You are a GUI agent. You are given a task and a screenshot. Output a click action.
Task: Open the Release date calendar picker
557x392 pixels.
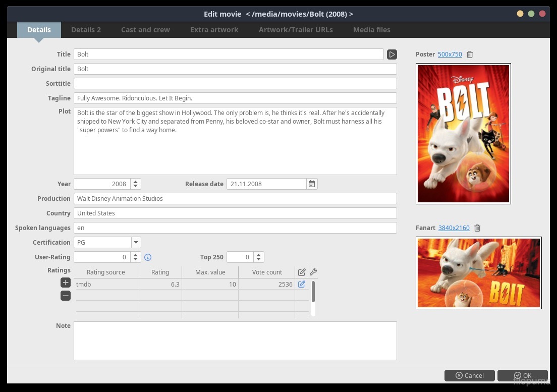point(312,184)
